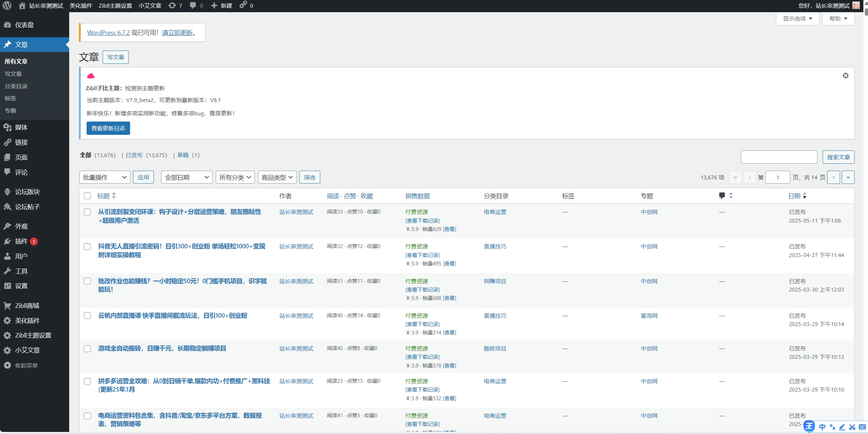Click the 页面 pages icon in sidebar
This screenshot has width=868, height=434.
7,157
